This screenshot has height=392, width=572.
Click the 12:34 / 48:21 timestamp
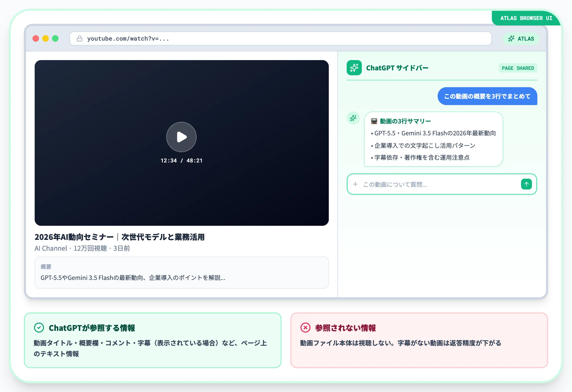click(x=181, y=161)
